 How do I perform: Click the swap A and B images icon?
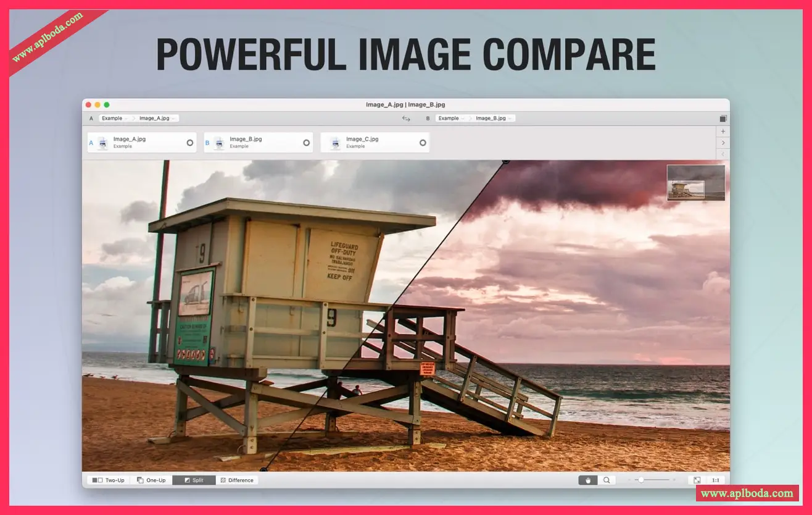(x=406, y=119)
